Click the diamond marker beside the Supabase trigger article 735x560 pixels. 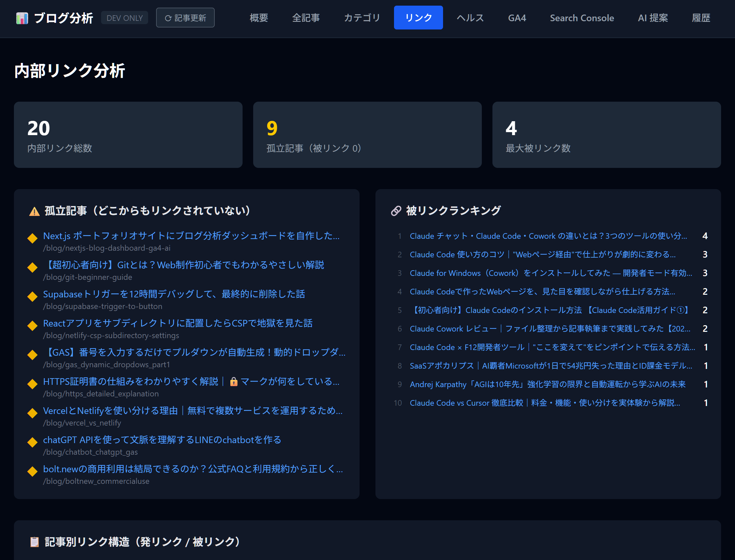tap(32, 296)
